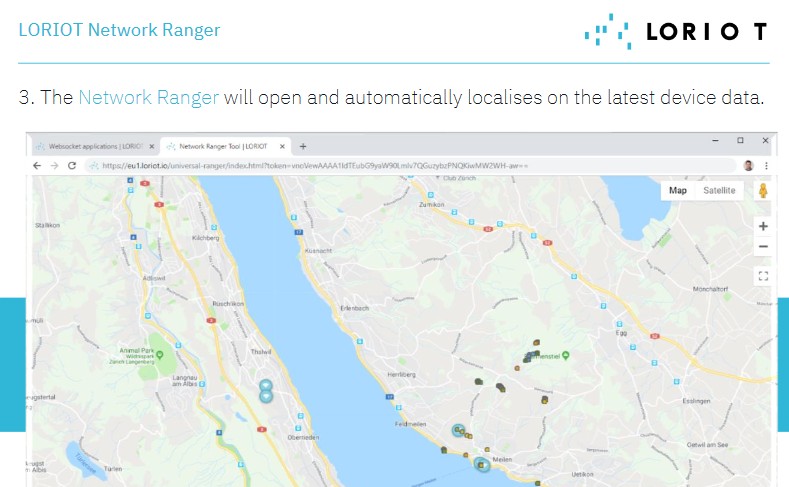Toggle fullscreen map view
This screenshot has height=487, width=789.
763,276
